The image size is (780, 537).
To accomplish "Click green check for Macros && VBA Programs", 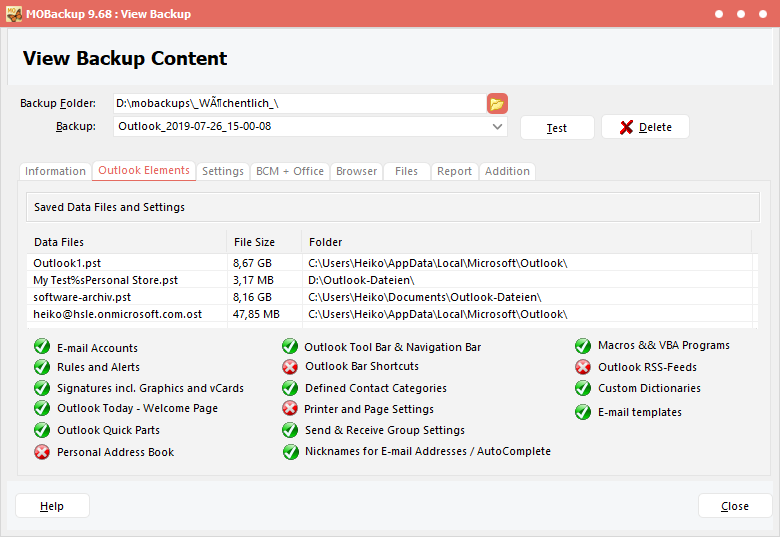I will pos(583,346).
